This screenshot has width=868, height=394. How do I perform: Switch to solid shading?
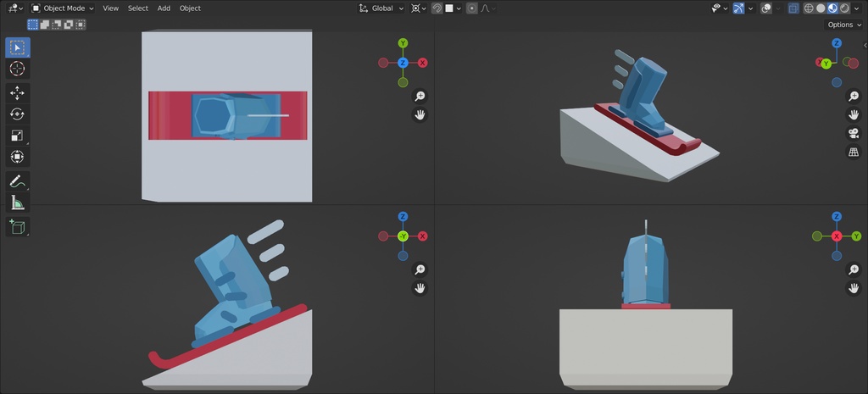pos(821,8)
